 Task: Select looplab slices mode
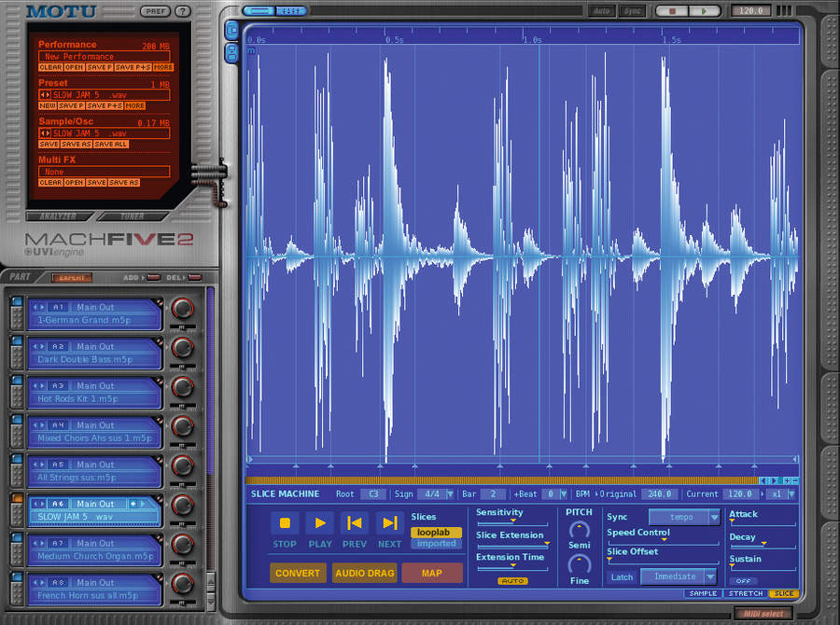pos(436,533)
